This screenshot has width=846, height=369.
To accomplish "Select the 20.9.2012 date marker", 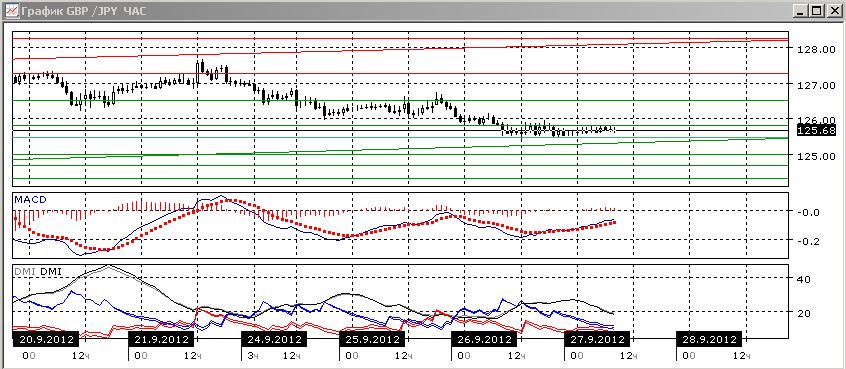I will pos(46,339).
